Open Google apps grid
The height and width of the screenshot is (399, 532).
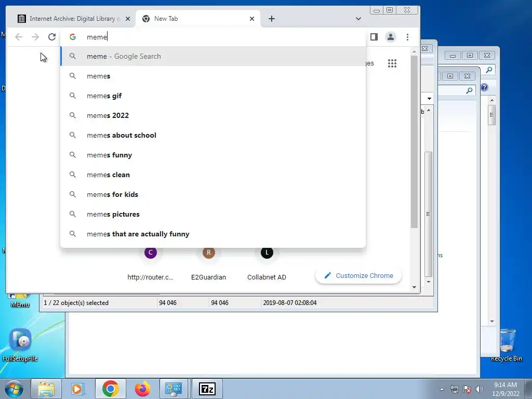pyautogui.click(x=392, y=63)
